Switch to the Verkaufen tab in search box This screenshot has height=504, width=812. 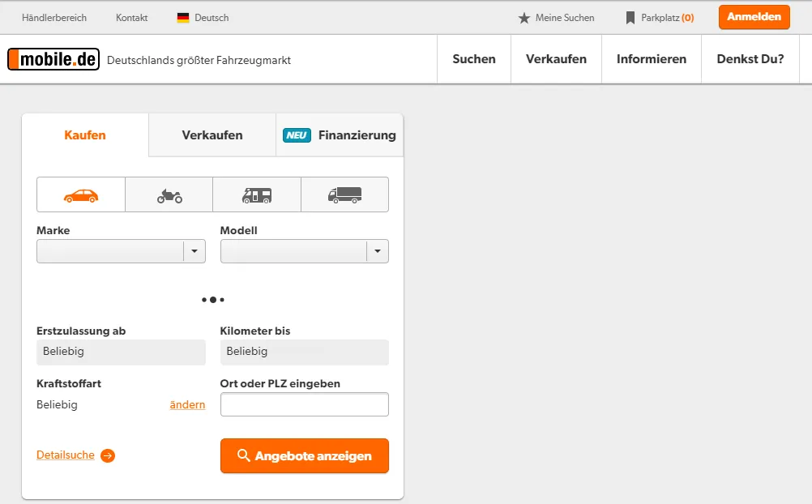(212, 135)
